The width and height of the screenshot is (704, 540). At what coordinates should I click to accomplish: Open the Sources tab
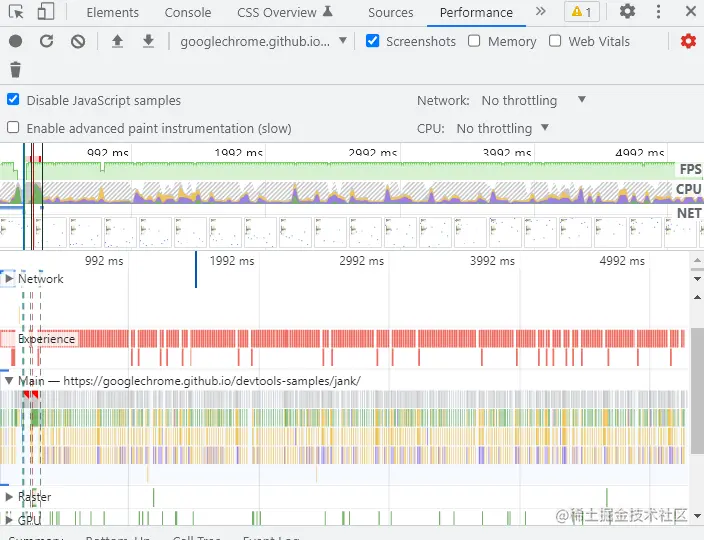pyautogui.click(x=390, y=13)
